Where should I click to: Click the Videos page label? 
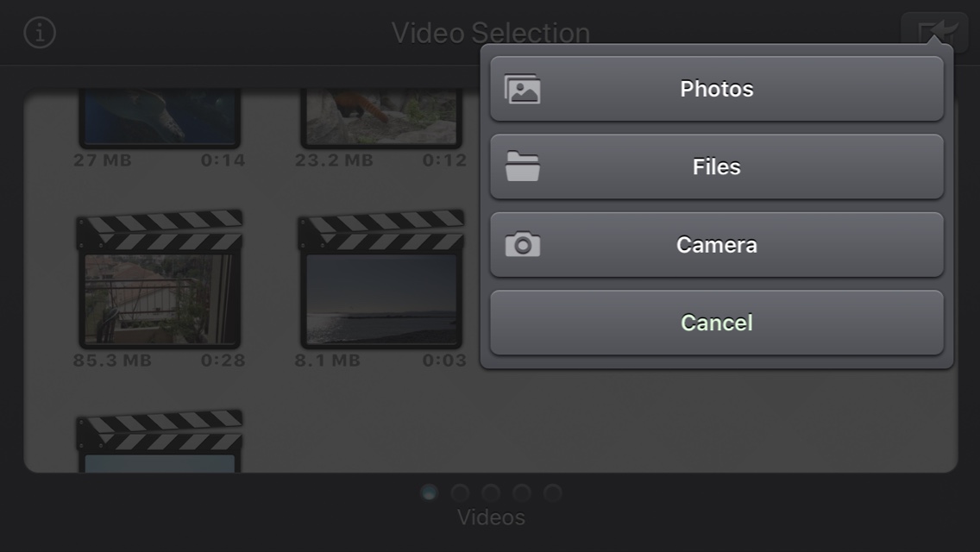491,517
